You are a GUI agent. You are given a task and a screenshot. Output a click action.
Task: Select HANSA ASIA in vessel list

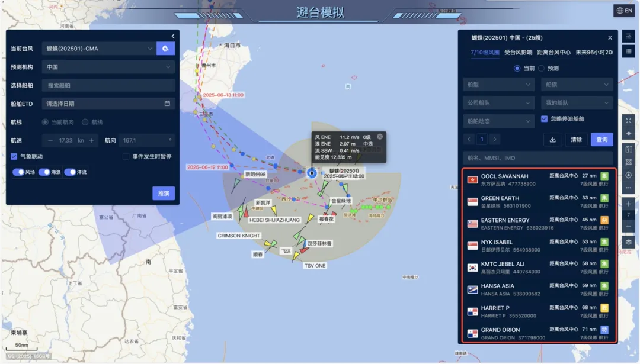click(x=539, y=290)
